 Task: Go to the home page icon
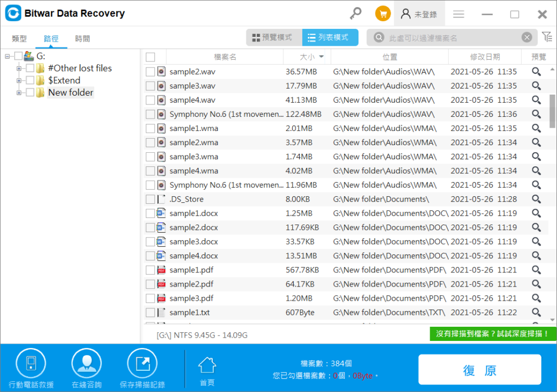207,365
